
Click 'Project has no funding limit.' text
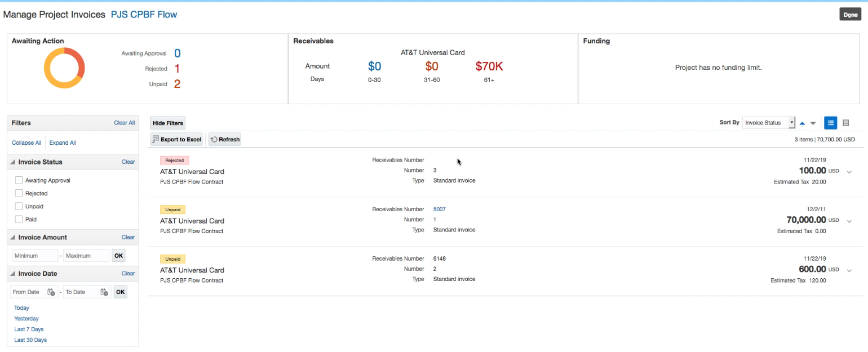tap(718, 68)
